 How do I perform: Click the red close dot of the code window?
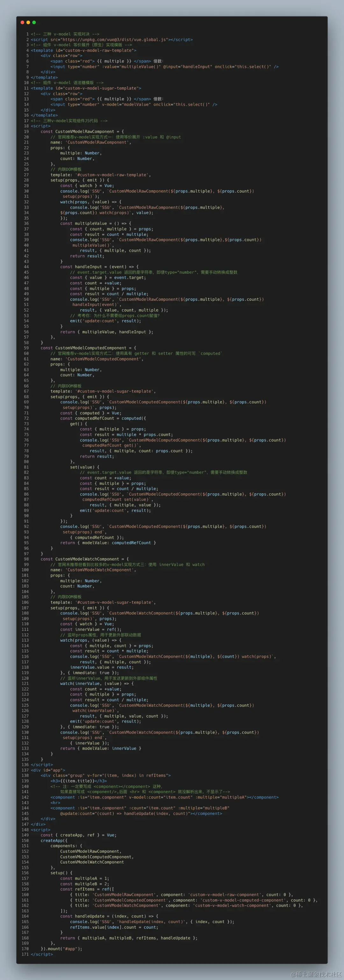[x=22, y=23]
